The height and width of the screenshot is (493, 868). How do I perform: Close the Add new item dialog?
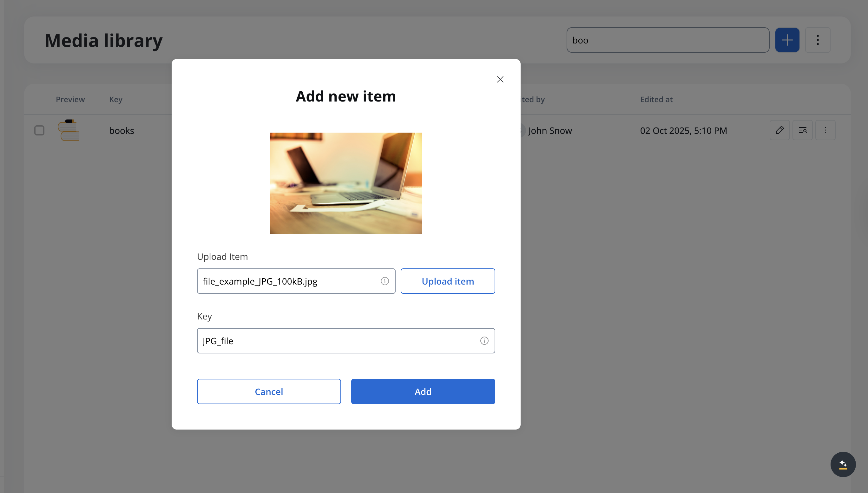(x=500, y=79)
